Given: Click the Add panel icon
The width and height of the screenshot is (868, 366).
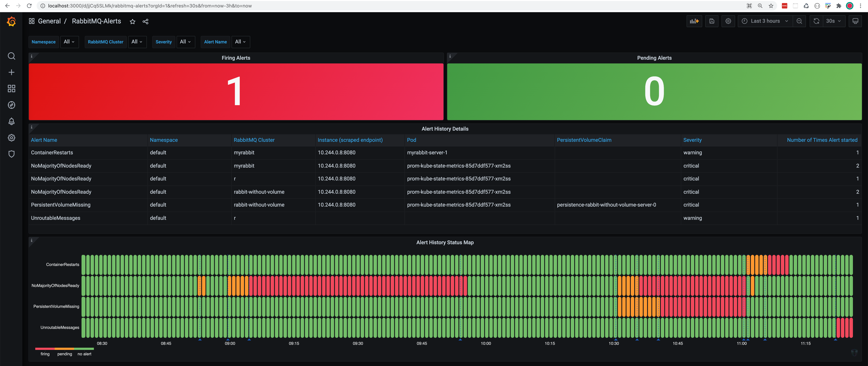Looking at the screenshot, I should coord(694,21).
